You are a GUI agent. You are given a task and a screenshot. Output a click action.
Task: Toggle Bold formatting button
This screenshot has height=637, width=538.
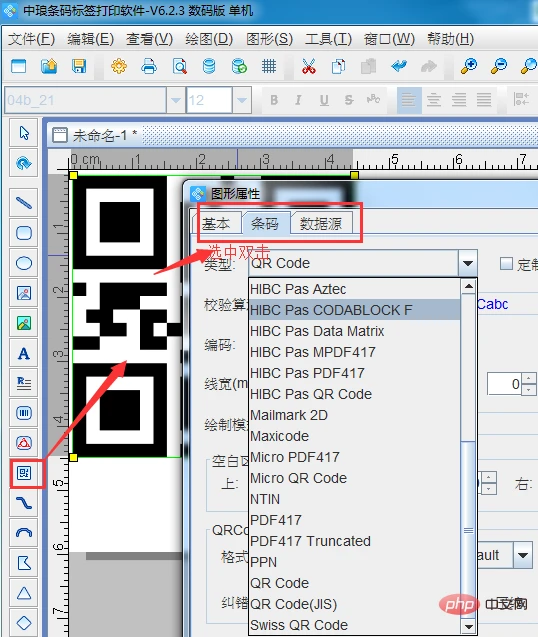pyautogui.click(x=274, y=100)
